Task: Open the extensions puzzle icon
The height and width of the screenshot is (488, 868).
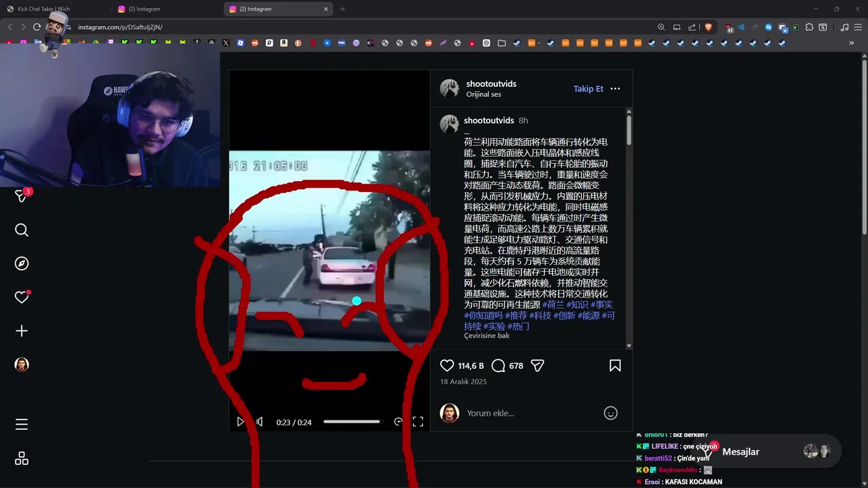Action: [x=809, y=27]
